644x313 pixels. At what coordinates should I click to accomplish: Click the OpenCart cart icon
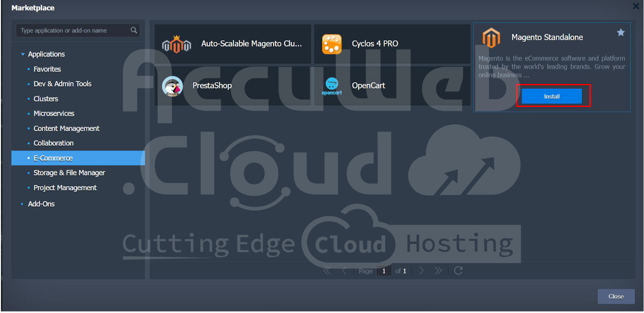click(332, 86)
